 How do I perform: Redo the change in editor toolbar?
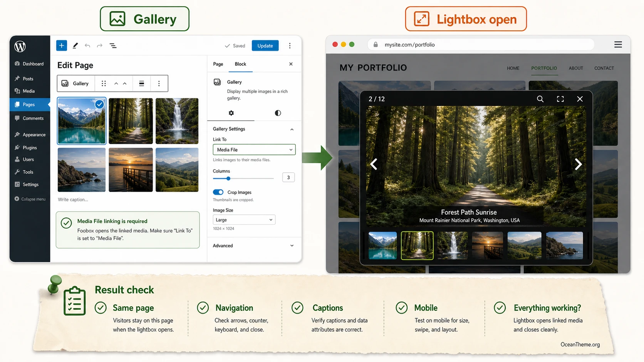(100, 45)
